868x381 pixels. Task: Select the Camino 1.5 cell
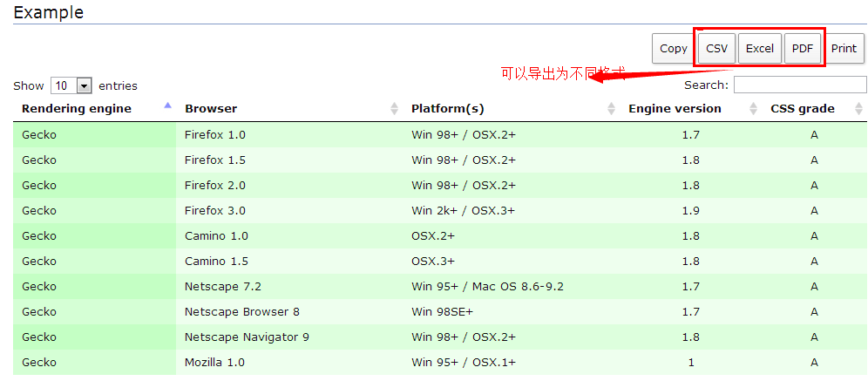pos(289,262)
